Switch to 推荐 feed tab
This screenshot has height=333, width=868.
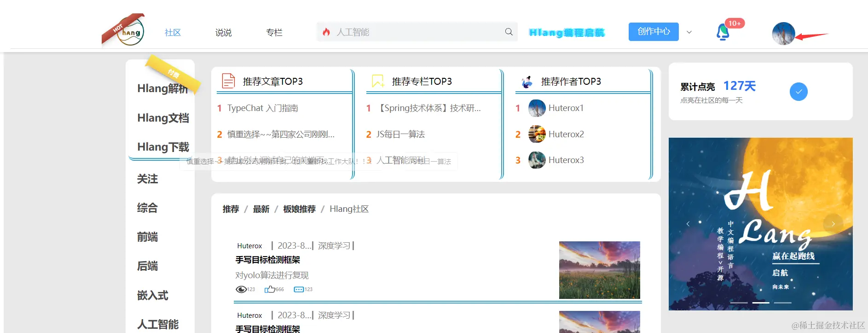tap(231, 209)
